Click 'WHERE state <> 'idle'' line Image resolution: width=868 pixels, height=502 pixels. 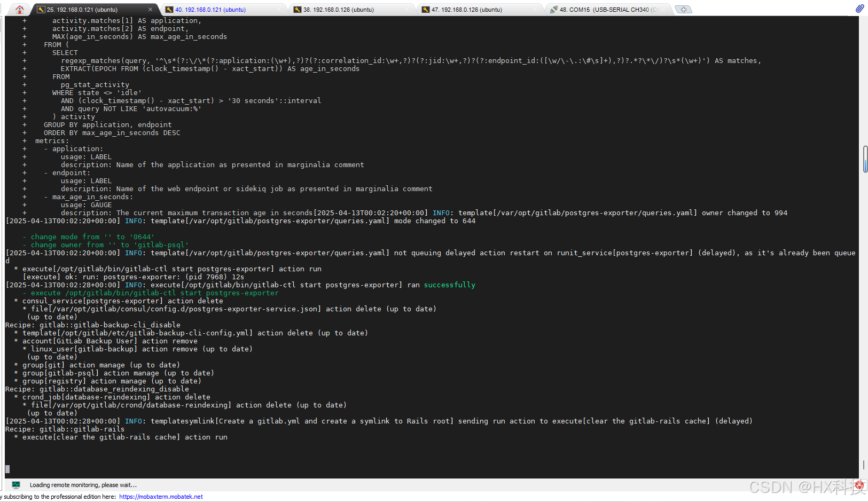pos(97,93)
